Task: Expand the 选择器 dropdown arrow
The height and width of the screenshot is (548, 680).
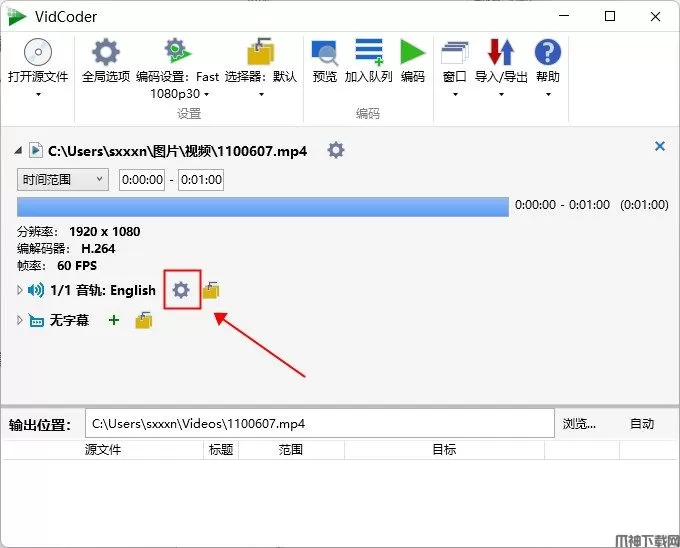Action: [261, 94]
